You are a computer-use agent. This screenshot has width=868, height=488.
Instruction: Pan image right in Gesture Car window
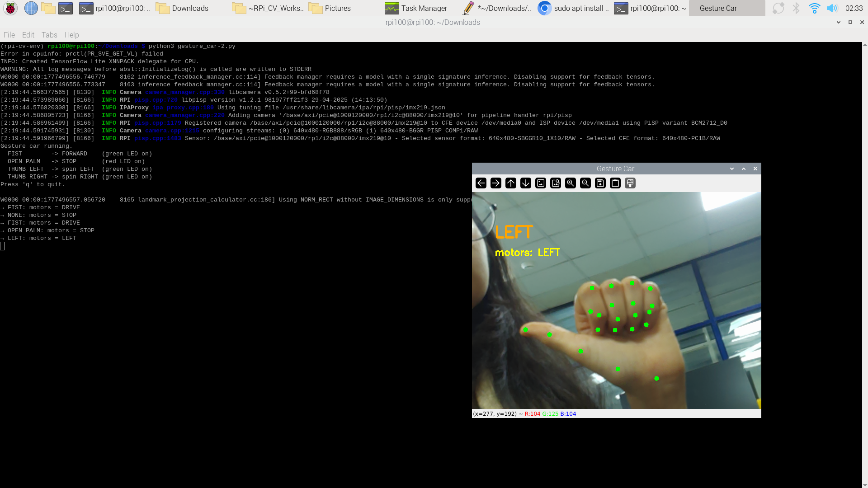pyautogui.click(x=496, y=183)
